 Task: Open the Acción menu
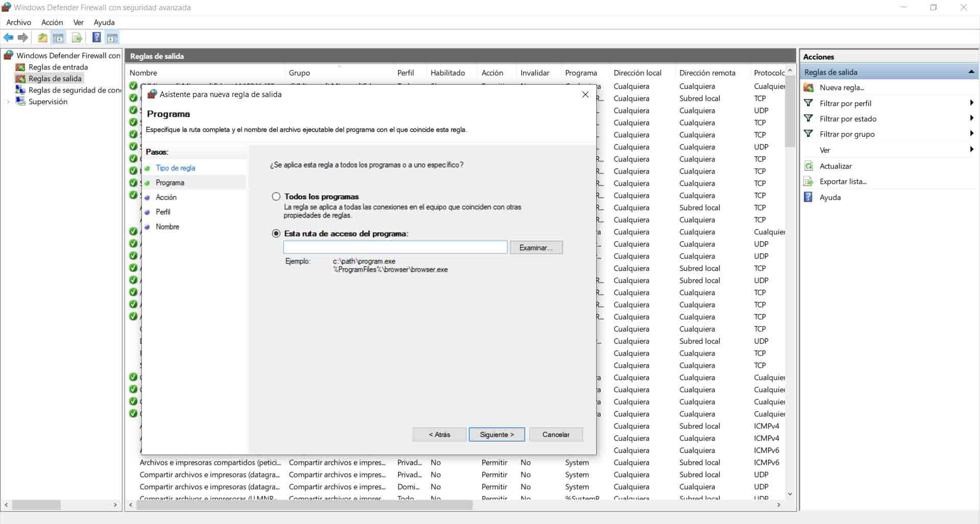click(x=52, y=22)
